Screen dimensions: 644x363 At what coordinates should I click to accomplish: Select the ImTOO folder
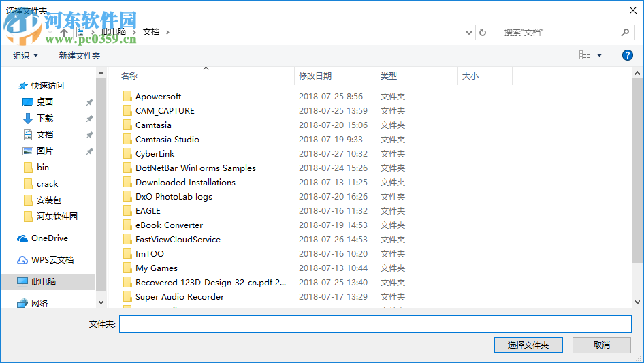tap(150, 254)
